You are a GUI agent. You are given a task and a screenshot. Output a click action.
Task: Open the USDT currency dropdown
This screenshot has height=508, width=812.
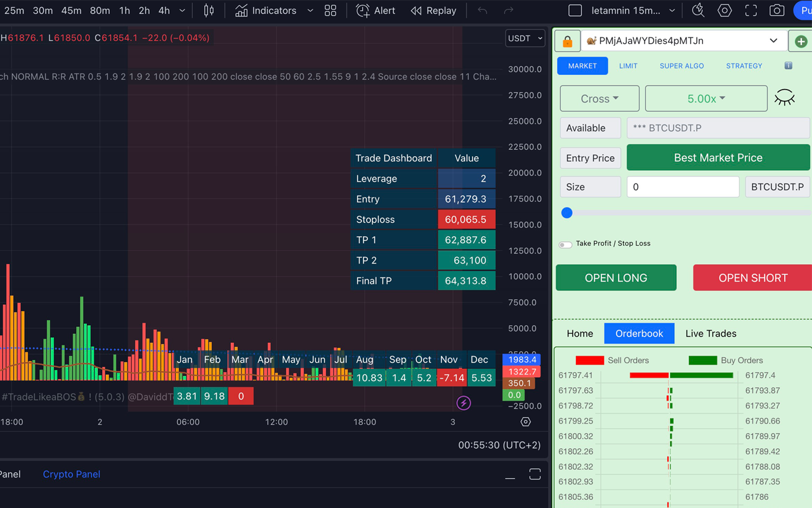(x=525, y=38)
